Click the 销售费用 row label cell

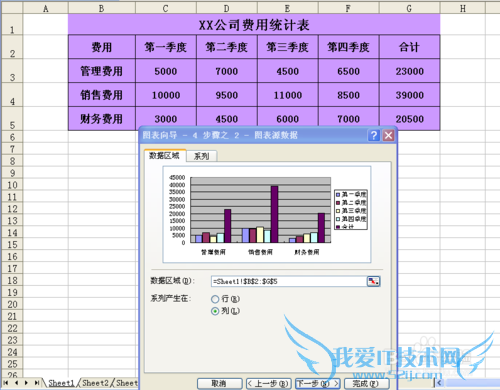coord(102,95)
